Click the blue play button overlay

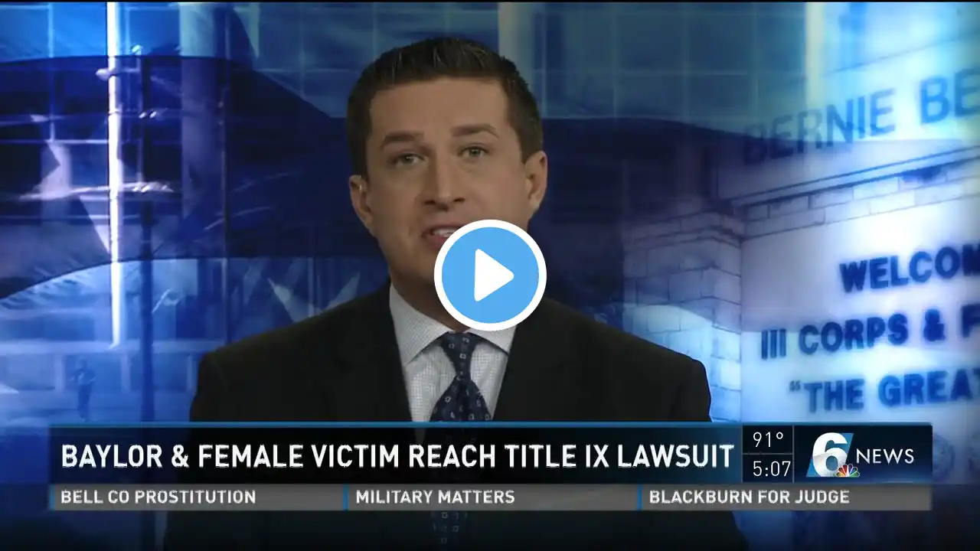pos(490,275)
